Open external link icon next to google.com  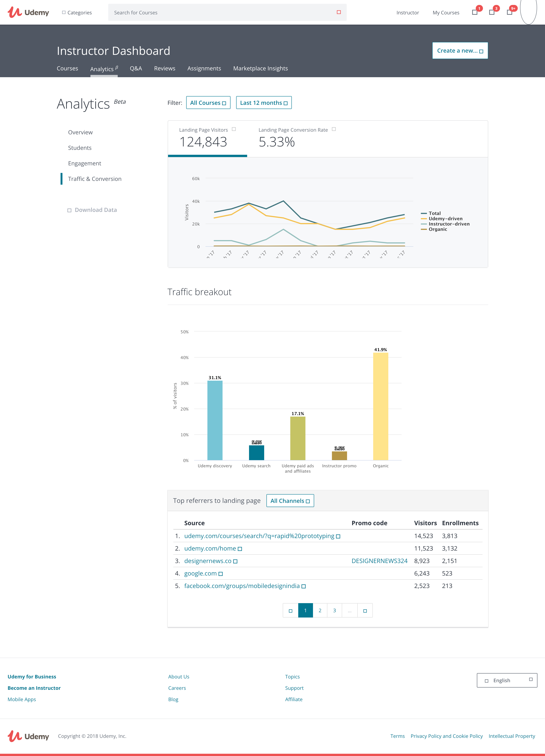click(220, 574)
